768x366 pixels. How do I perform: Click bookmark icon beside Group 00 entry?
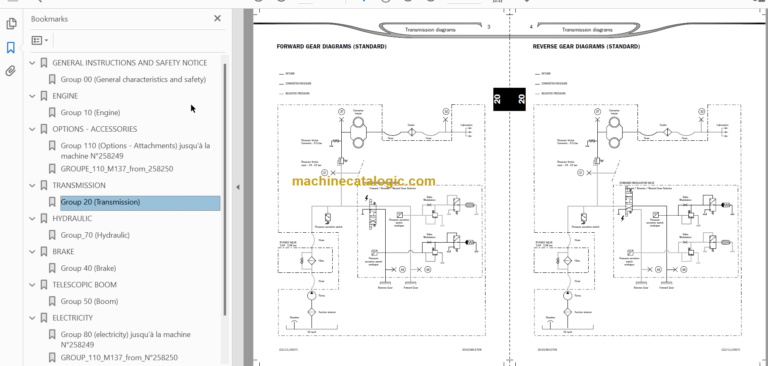point(52,79)
